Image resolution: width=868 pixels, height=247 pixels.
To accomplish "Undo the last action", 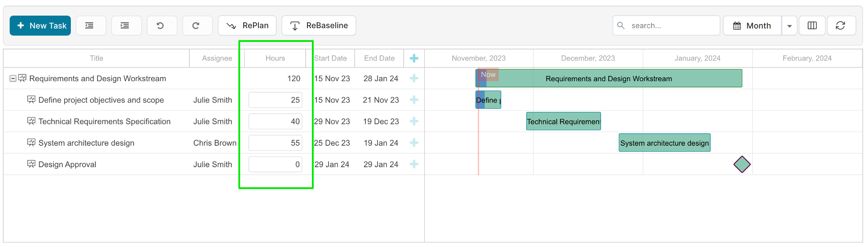I will tap(162, 25).
